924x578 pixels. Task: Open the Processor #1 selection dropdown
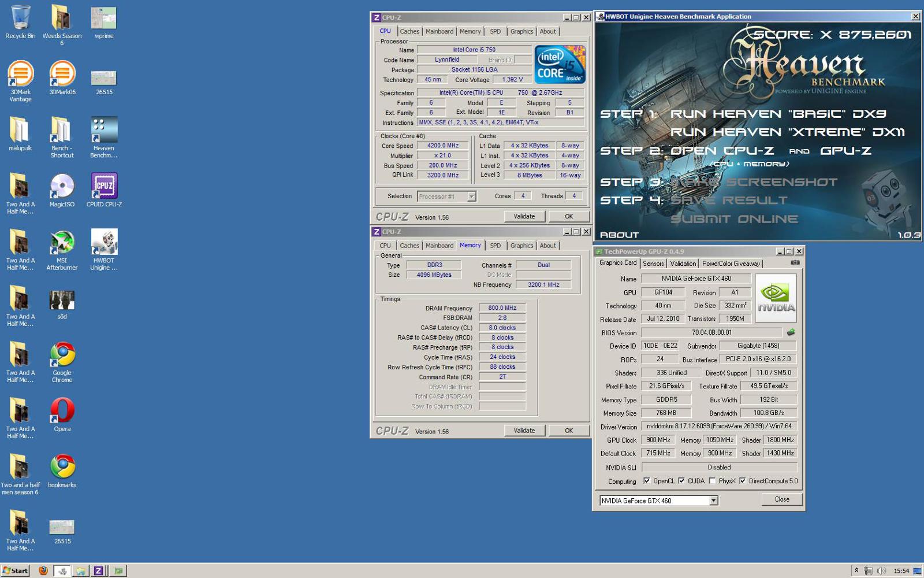[471, 197]
